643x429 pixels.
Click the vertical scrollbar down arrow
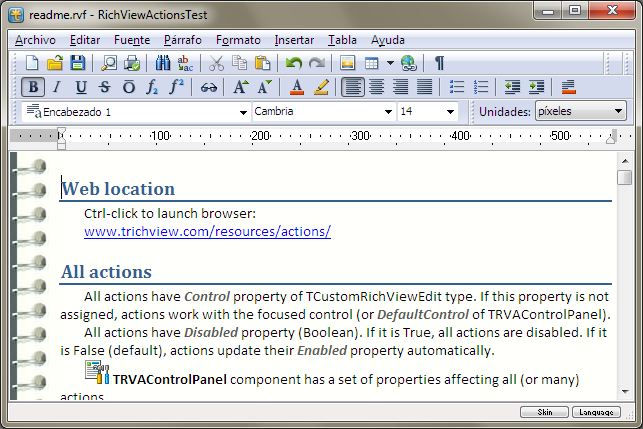pos(624,391)
